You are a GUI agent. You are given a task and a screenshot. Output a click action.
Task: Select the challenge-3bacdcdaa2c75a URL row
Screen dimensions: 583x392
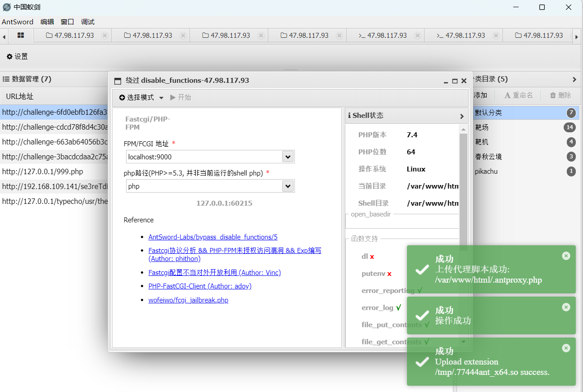54,157
